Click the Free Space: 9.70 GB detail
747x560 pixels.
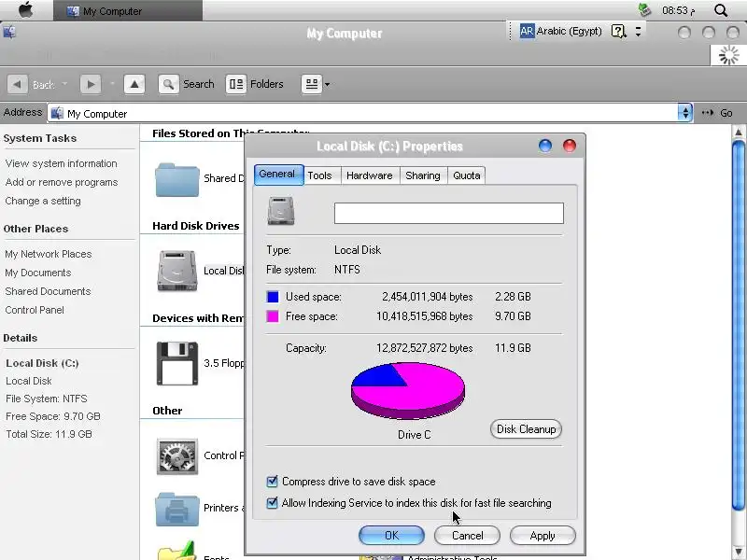coord(53,416)
